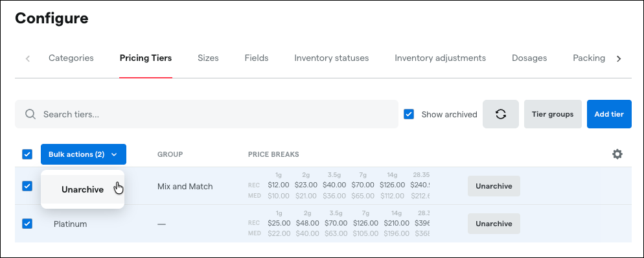Click the Platinum tier name
644x258 pixels.
point(70,224)
